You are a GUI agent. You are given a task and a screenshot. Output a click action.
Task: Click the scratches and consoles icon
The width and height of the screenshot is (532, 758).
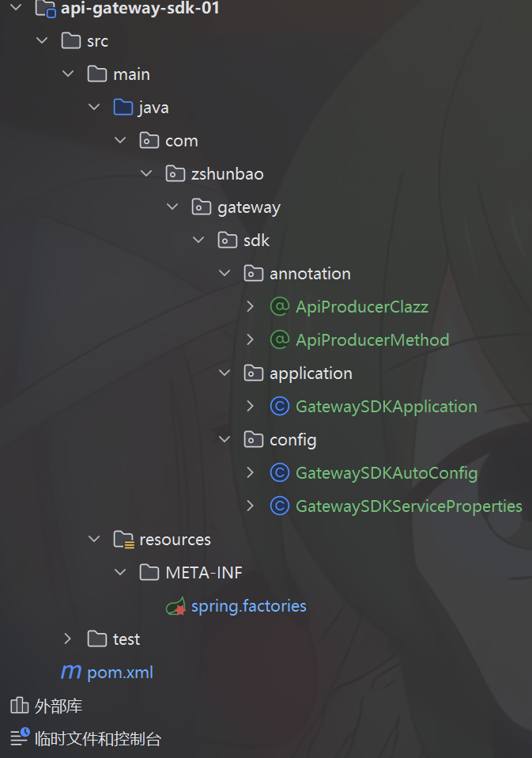[x=19, y=738]
